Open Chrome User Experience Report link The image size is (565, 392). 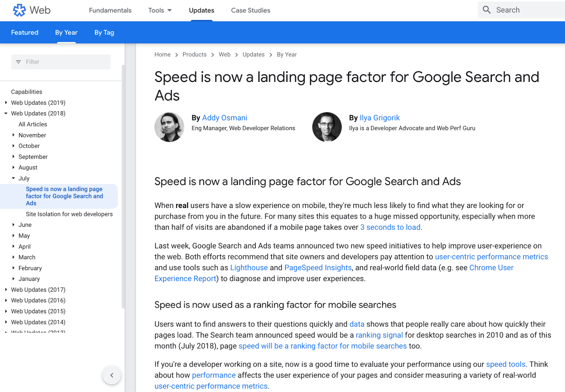[x=491, y=268]
